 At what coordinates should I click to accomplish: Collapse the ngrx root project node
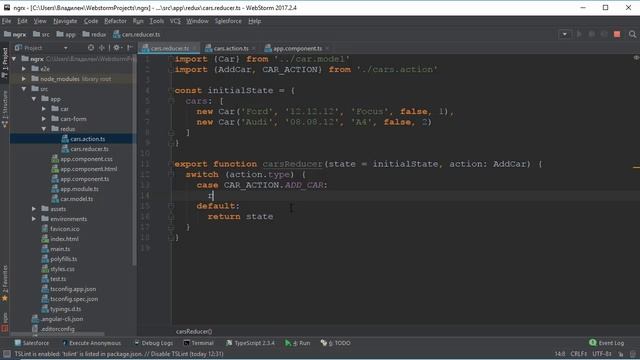point(14,59)
